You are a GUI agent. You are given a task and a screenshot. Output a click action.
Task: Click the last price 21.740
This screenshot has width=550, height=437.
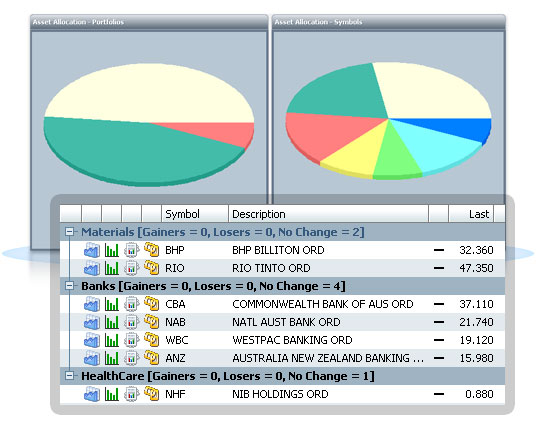click(x=476, y=322)
